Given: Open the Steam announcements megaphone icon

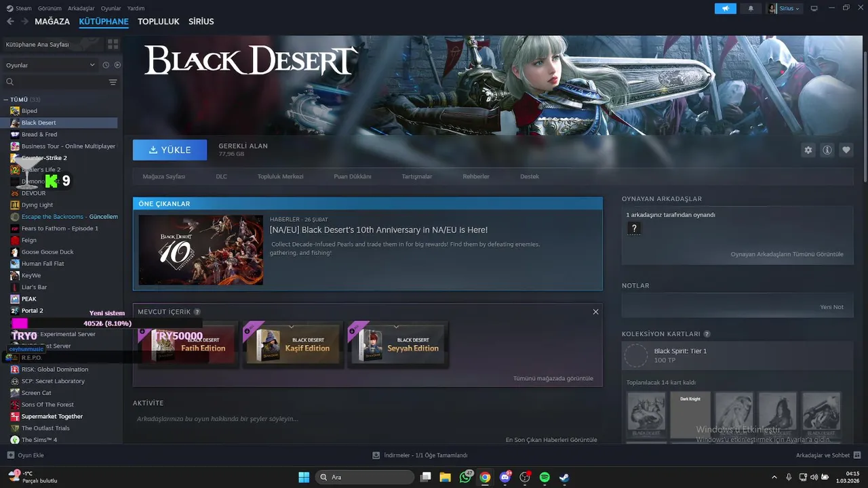Looking at the screenshot, I should coord(725,8).
